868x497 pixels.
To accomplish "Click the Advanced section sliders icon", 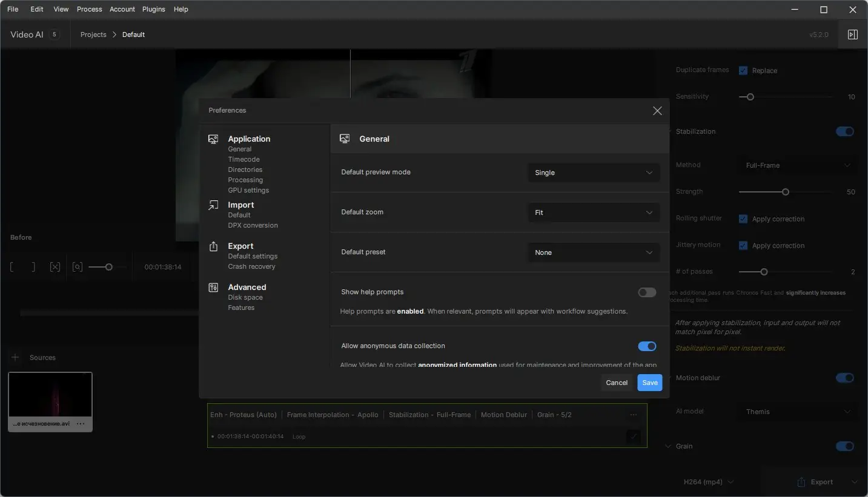I will [x=213, y=288].
